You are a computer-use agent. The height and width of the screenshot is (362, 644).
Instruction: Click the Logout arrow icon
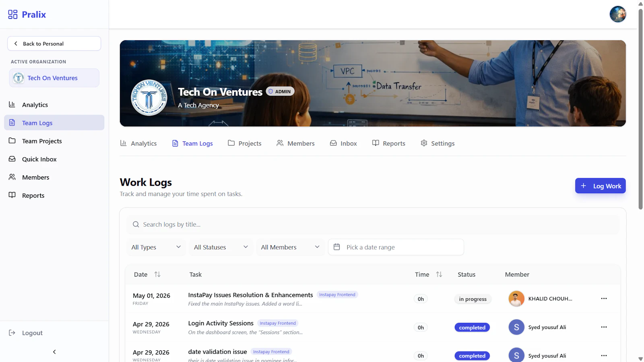pos(12,333)
